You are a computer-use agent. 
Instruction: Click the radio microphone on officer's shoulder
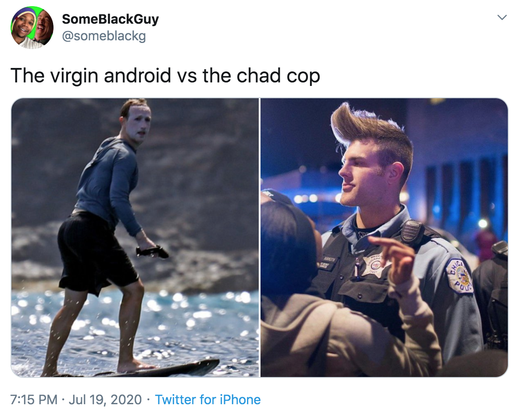413,232
